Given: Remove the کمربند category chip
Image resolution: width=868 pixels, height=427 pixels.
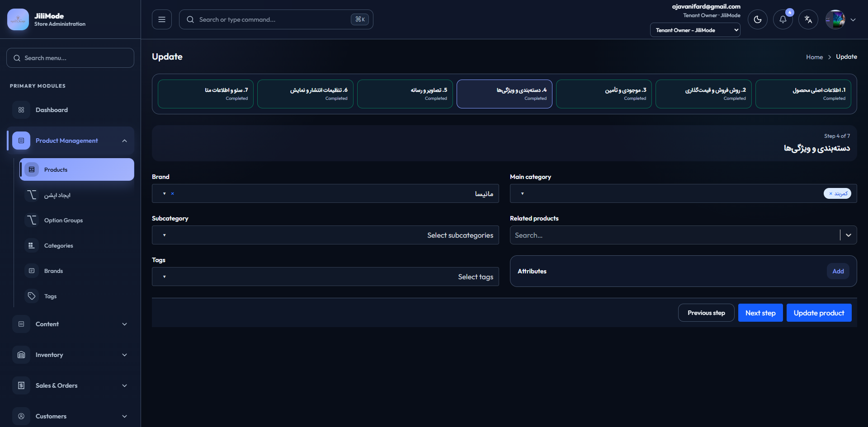Looking at the screenshot, I should click(x=830, y=193).
